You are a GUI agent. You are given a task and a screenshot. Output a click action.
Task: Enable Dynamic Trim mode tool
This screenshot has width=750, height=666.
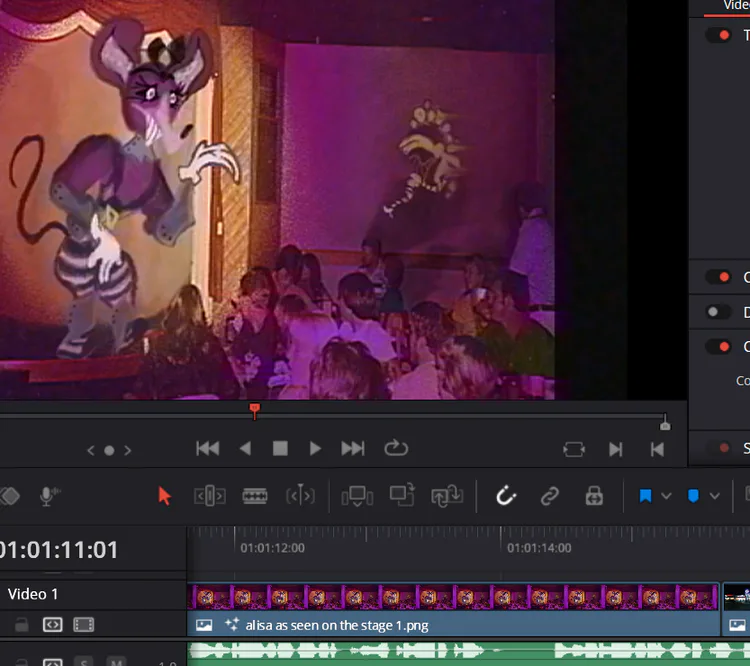coord(300,496)
